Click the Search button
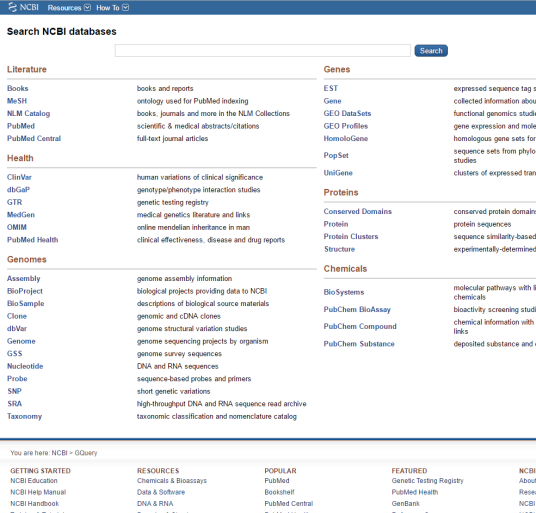Image resolution: width=536 pixels, height=513 pixels. [x=431, y=51]
